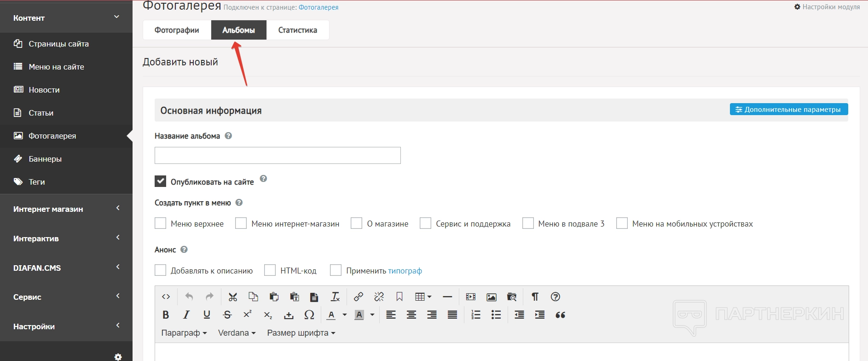868x361 pixels.
Task: Open the Статистика tab
Action: [297, 30]
